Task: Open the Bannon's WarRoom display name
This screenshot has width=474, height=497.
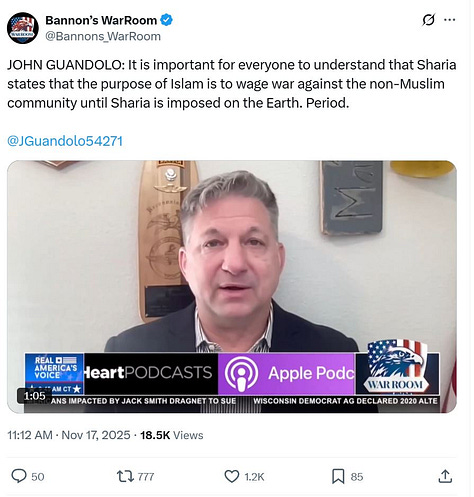Action: tap(101, 20)
